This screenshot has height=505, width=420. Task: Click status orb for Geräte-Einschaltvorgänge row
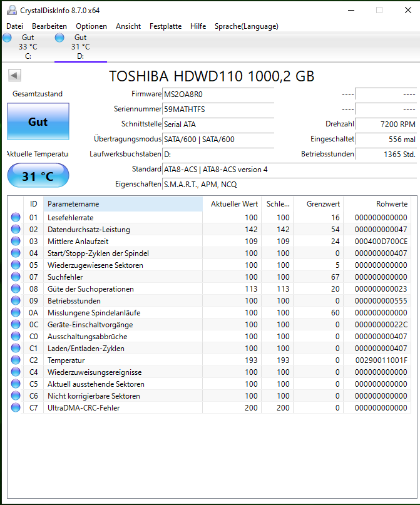(16, 324)
